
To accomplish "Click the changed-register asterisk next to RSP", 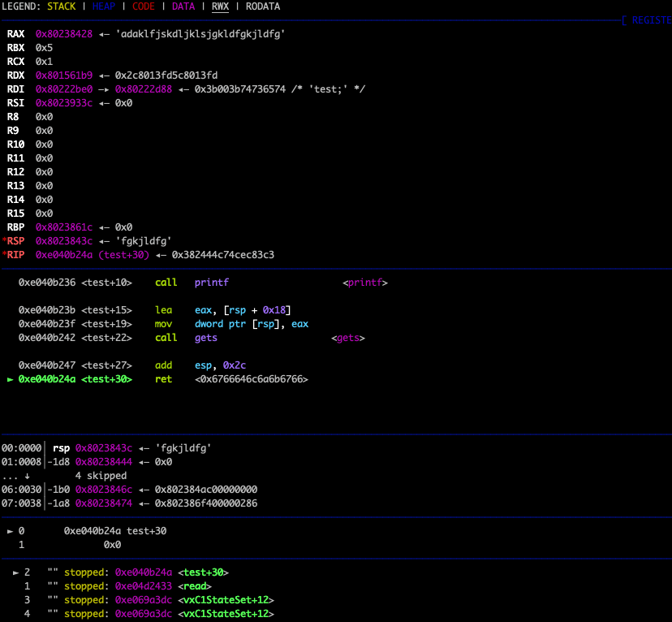I will 4,241.
